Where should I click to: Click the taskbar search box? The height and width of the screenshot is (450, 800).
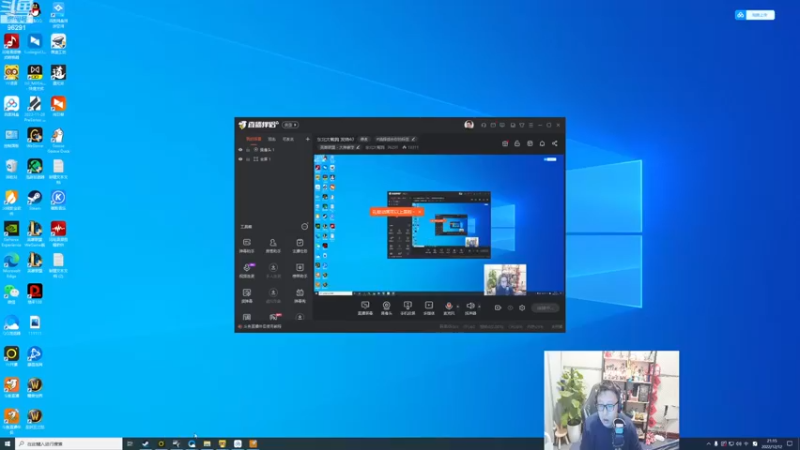(x=69, y=444)
